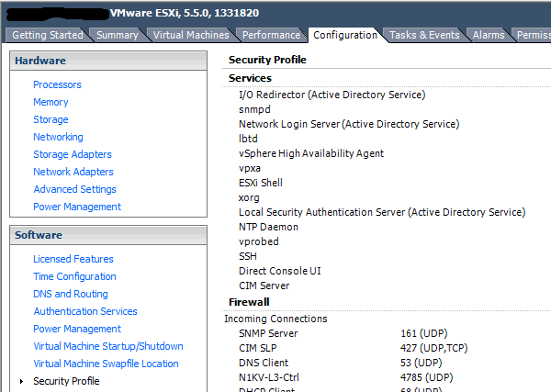Select the Performance tab
Viewport: 551px width, 392px height.
[271, 35]
